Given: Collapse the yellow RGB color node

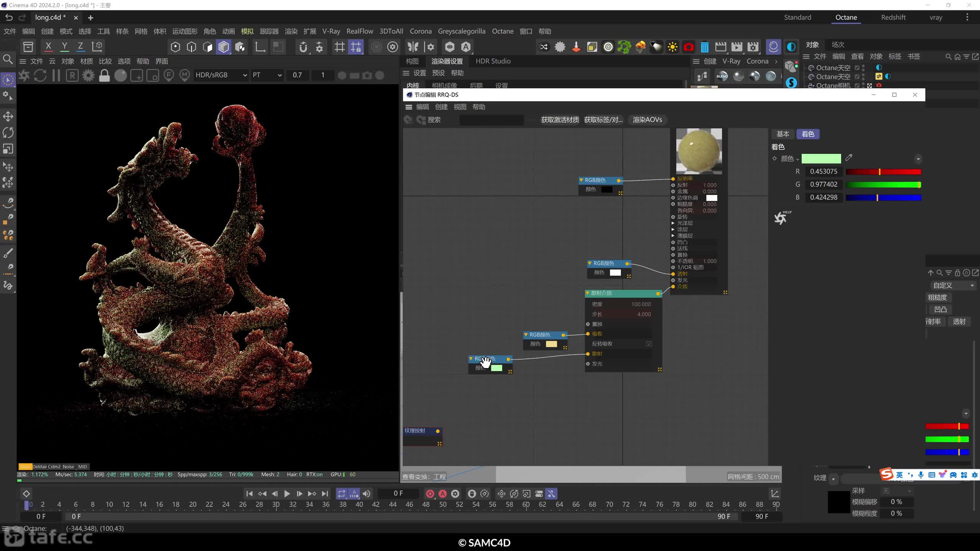Looking at the screenshot, I should (526, 334).
